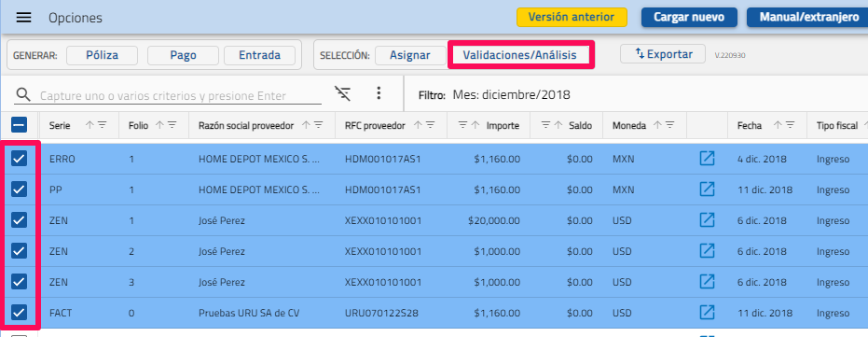Click the Manual/extranjero button
868x337 pixels.
pos(808,17)
